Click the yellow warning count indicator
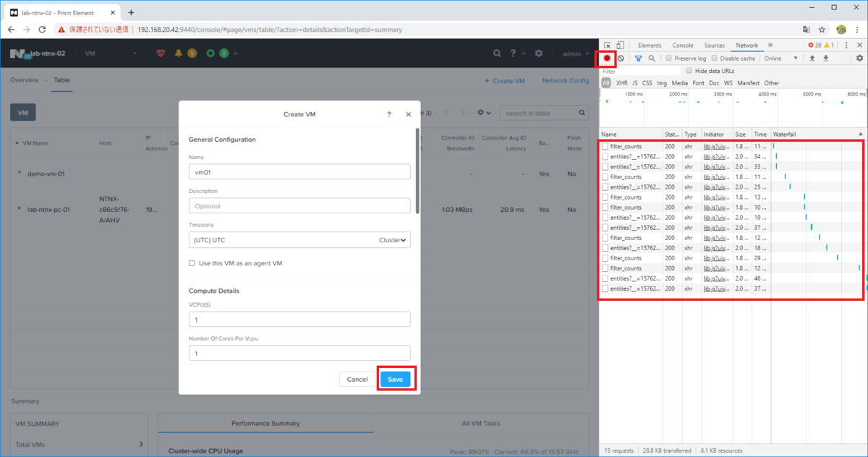 (830, 45)
